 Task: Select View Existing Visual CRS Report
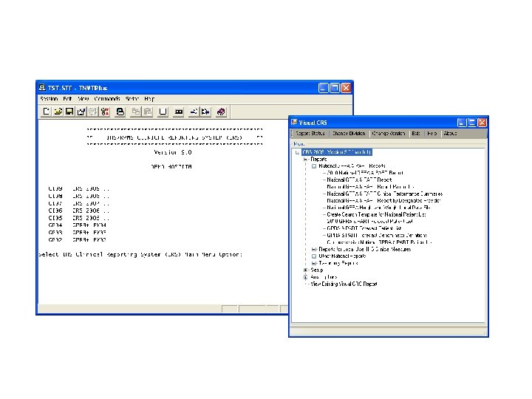coord(344,284)
